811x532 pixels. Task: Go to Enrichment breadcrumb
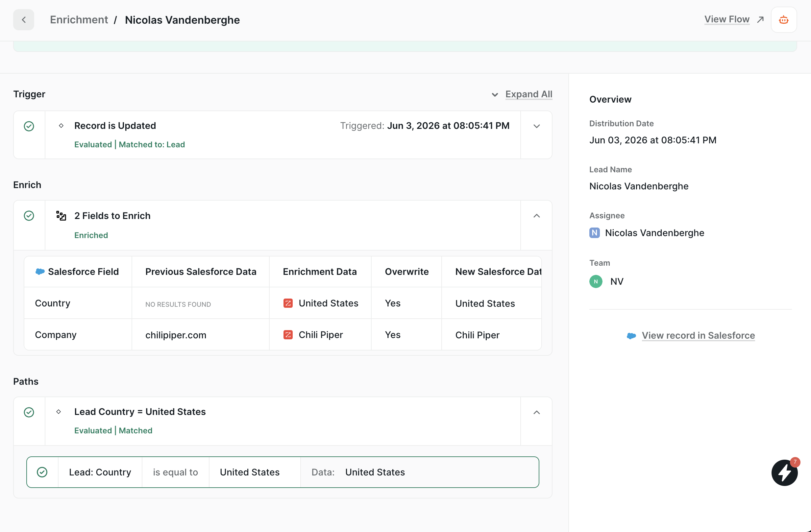point(79,20)
